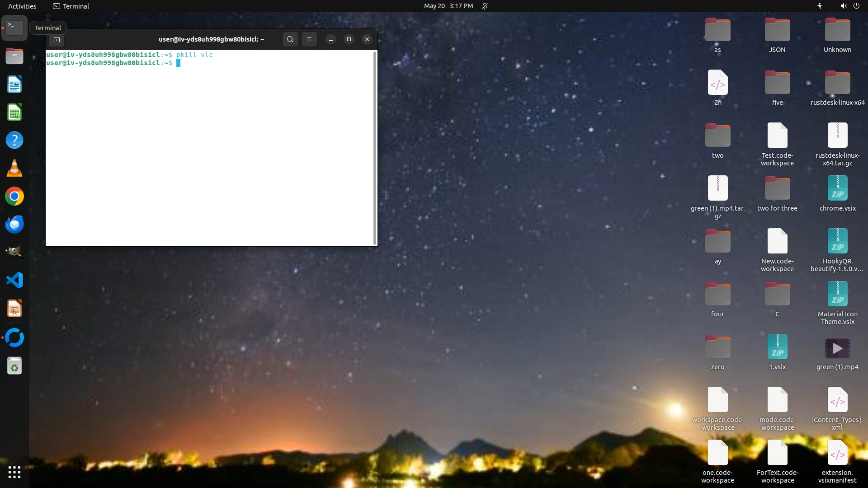Open Thunderbird mail from the dock
Viewport: 868px width, 488px height.
pos(14,225)
